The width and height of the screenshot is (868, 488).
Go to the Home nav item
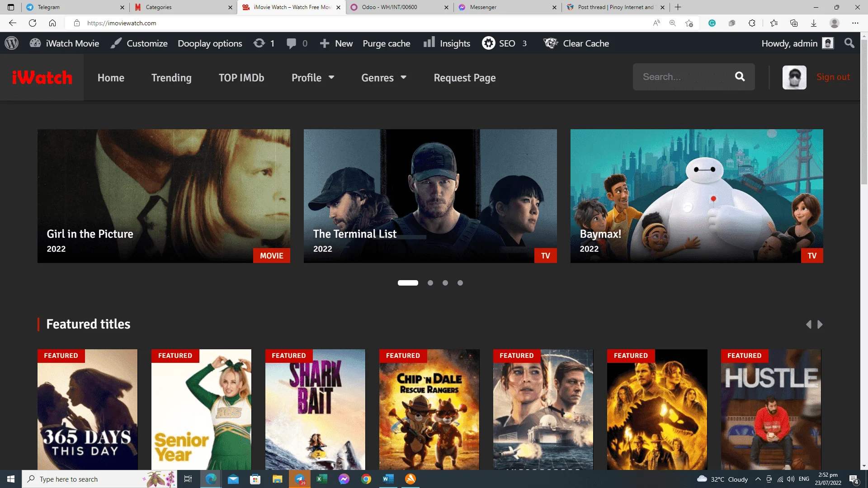tap(111, 78)
